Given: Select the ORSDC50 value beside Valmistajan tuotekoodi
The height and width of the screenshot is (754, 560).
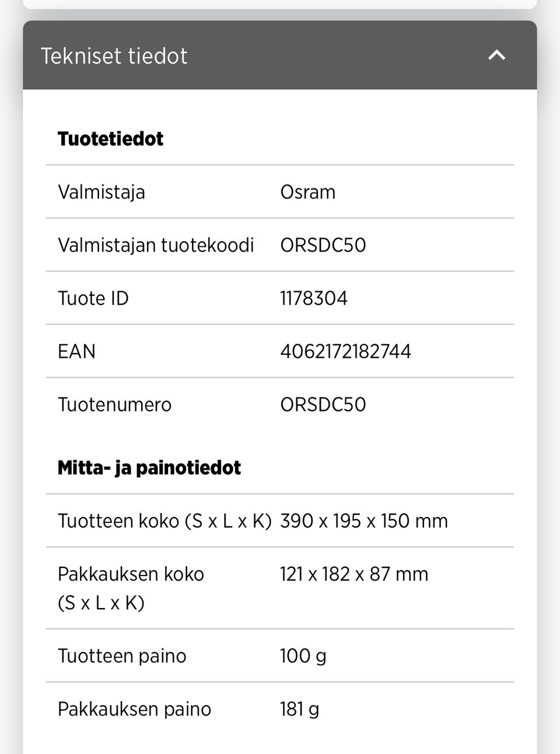Looking at the screenshot, I should 323,245.
